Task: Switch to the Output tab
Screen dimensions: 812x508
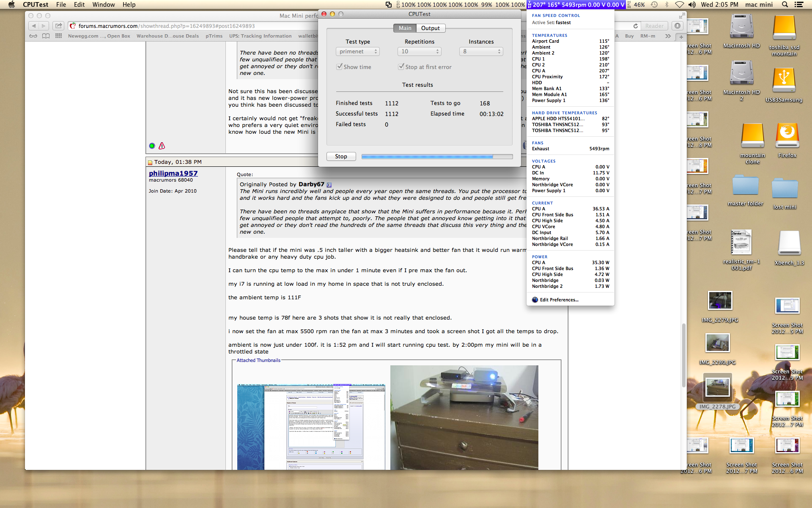Action: [x=430, y=28]
